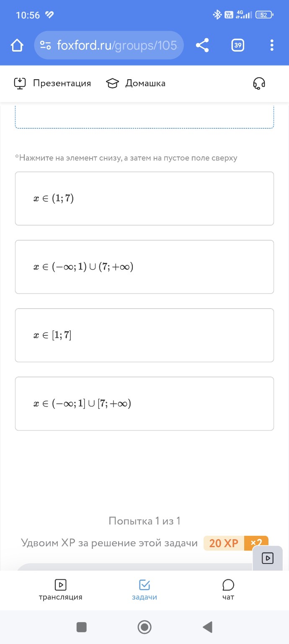Screen dimensions: 289x644
Task: Switch to the чат tab
Action: click(228, 589)
